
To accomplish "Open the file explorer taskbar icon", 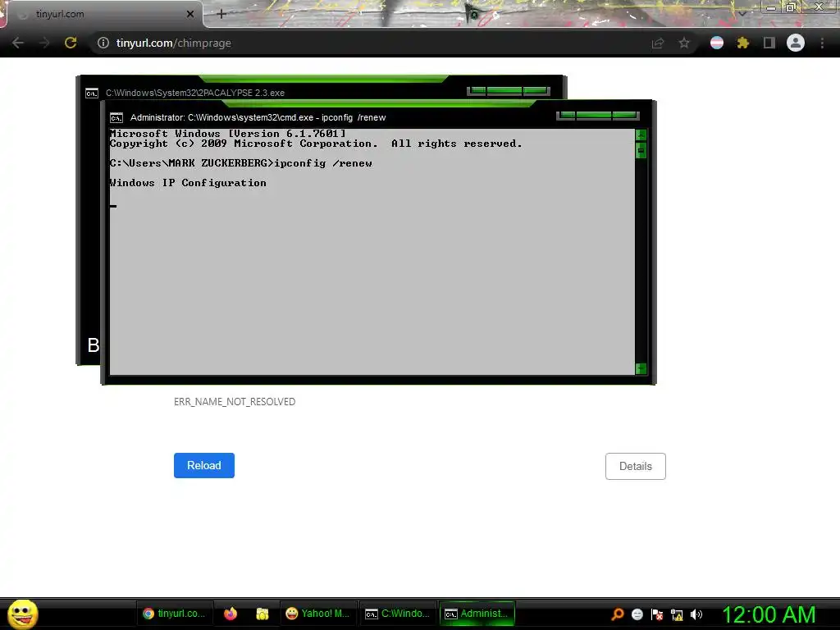I will click(262, 614).
